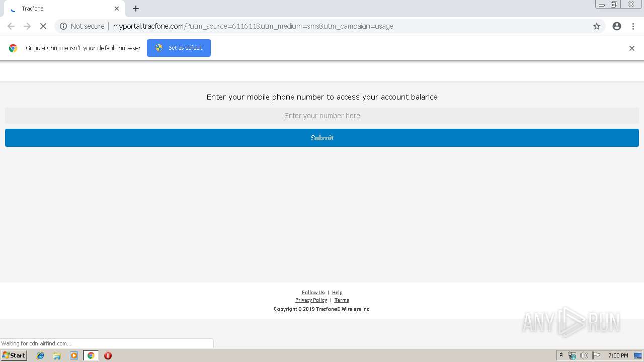Image resolution: width=644 pixels, height=362 pixels.
Task: Open the Not secure site info icon
Action: pyautogui.click(x=63, y=26)
